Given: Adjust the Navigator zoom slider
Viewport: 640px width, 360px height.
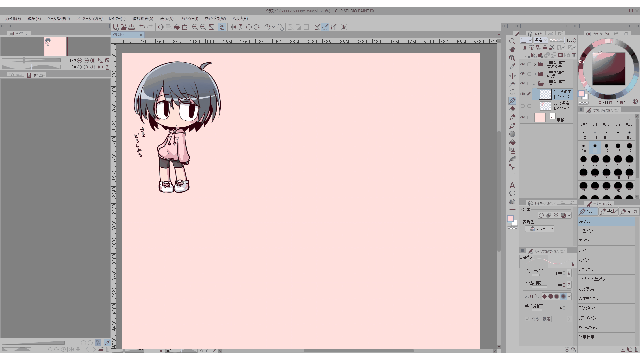Looking at the screenshot, I should [x=31, y=60].
